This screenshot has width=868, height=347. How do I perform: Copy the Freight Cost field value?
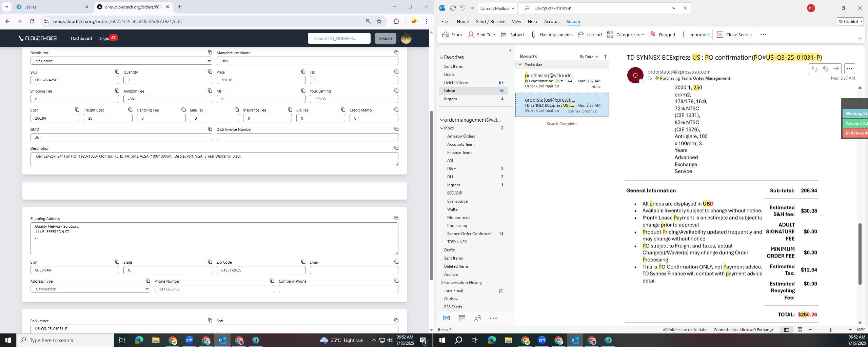point(130,110)
